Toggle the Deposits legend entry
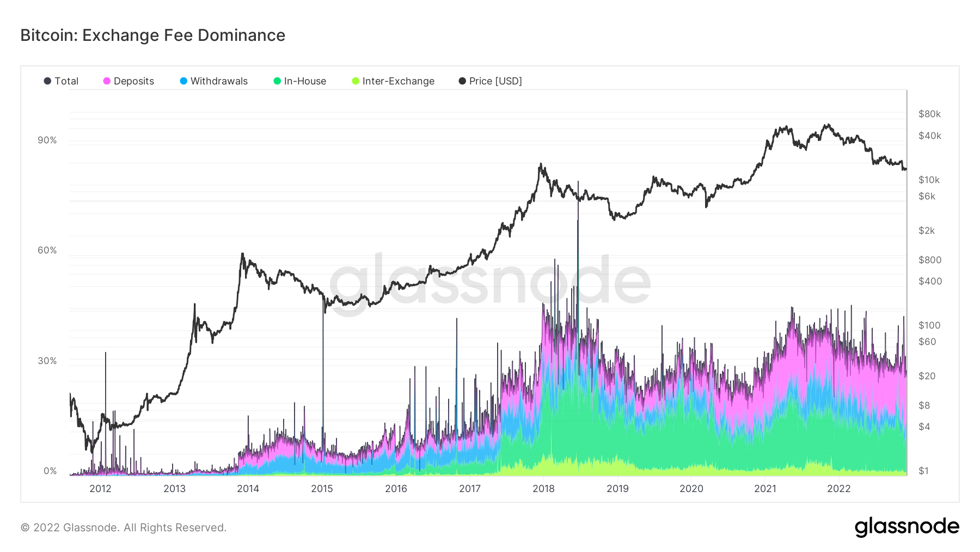The image size is (980, 552). [128, 81]
